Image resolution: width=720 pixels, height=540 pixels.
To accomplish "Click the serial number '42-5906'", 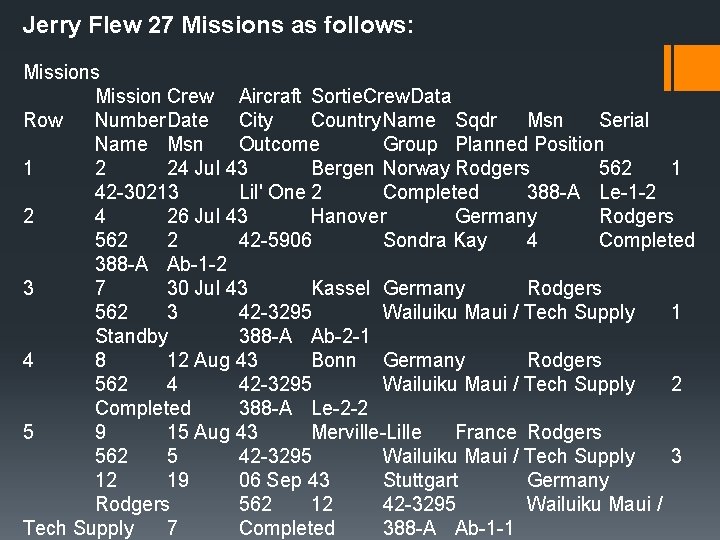I will (275, 240).
